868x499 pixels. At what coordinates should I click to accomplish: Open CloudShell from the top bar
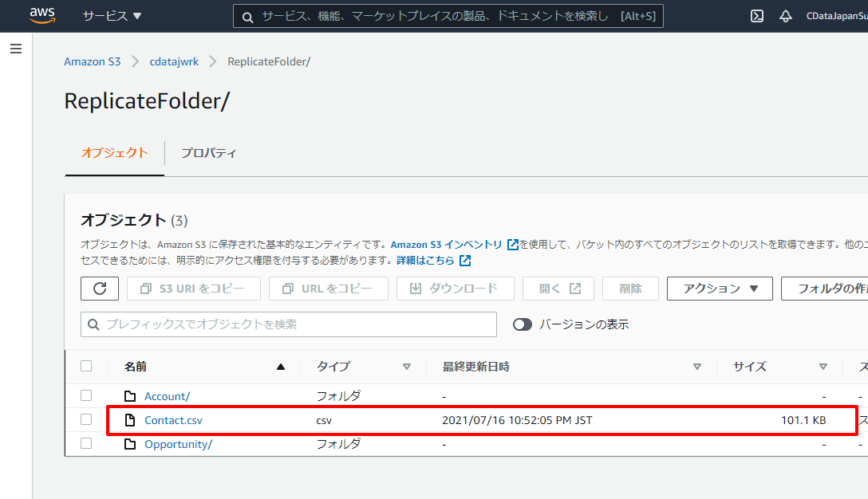click(x=756, y=15)
